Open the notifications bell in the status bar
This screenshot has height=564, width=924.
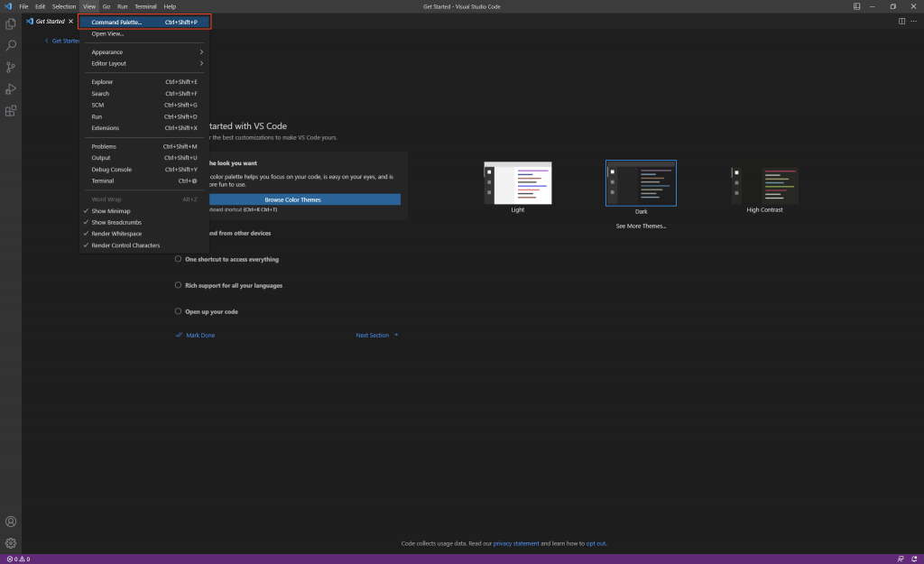coord(915,559)
